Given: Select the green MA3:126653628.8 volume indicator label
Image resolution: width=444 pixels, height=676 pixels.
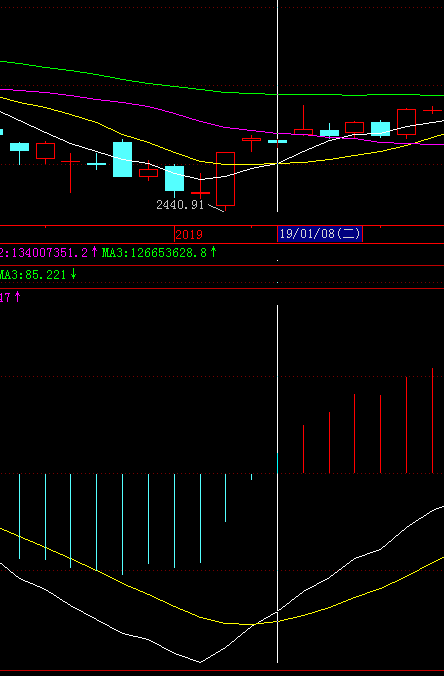Looking at the screenshot, I should [159, 253].
